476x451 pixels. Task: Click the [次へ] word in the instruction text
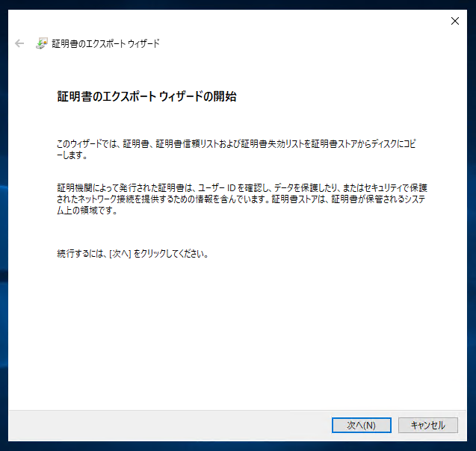click(x=120, y=254)
